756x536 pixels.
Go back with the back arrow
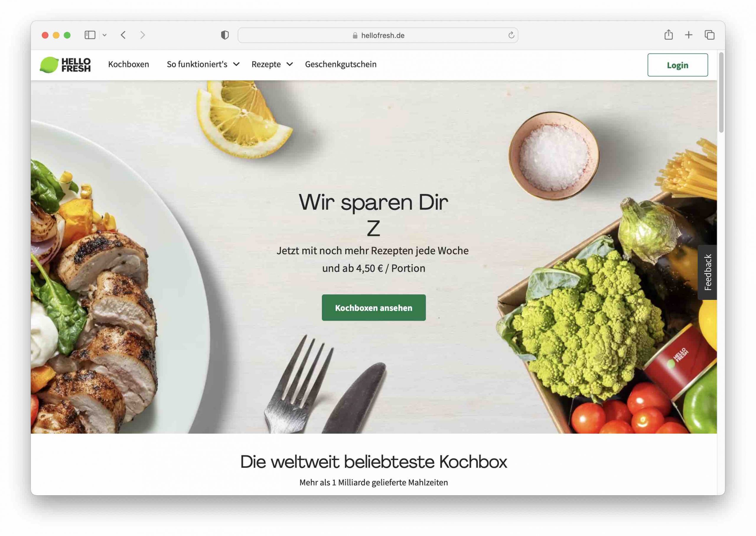pyautogui.click(x=123, y=35)
